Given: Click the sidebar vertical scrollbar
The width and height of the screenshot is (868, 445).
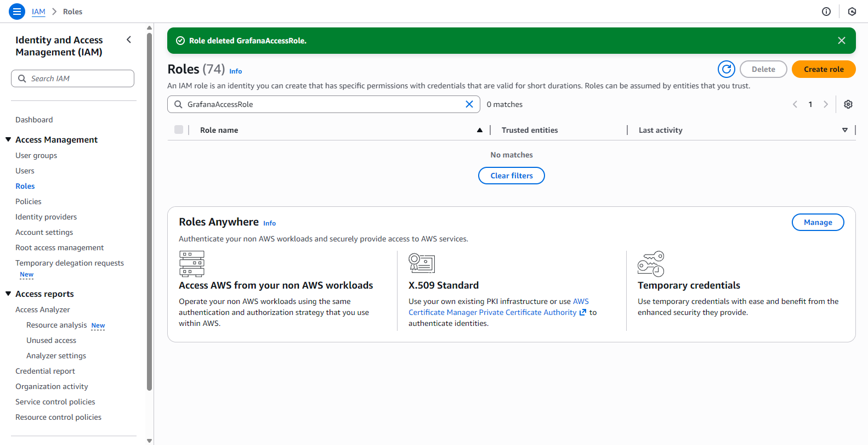Looking at the screenshot, I should [x=149, y=211].
